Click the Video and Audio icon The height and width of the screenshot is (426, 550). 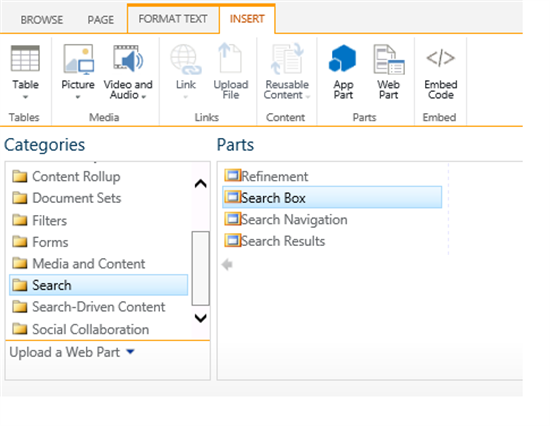[x=128, y=59]
